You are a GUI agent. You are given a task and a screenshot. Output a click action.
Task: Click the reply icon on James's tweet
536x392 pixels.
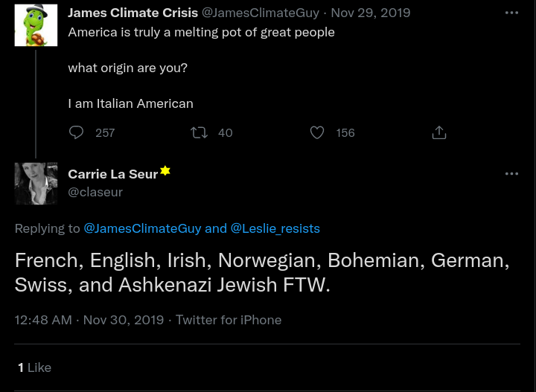pos(77,132)
